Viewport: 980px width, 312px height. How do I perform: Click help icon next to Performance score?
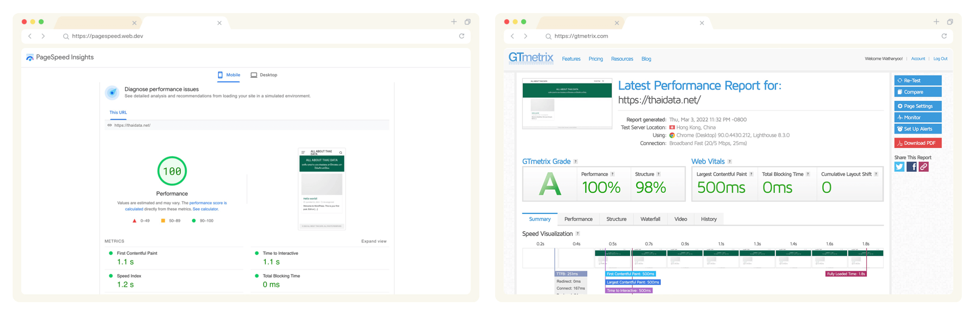tap(612, 174)
